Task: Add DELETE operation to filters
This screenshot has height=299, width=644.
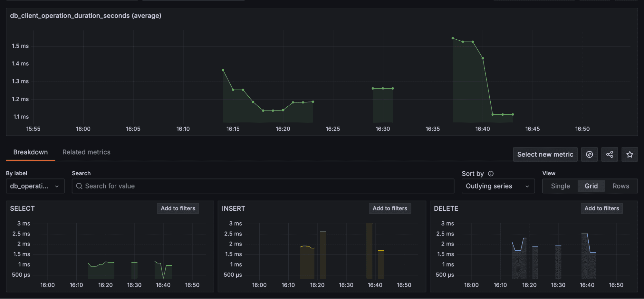Action: pos(601,208)
